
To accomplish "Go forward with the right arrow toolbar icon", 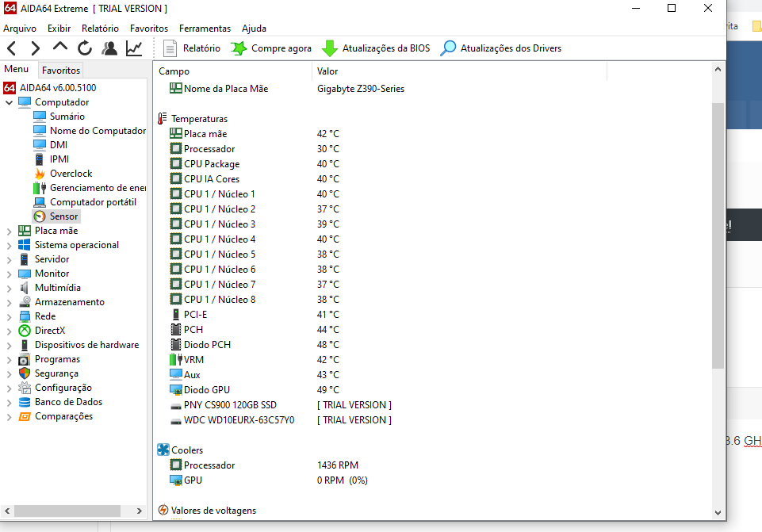I will pyautogui.click(x=35, y=48).
